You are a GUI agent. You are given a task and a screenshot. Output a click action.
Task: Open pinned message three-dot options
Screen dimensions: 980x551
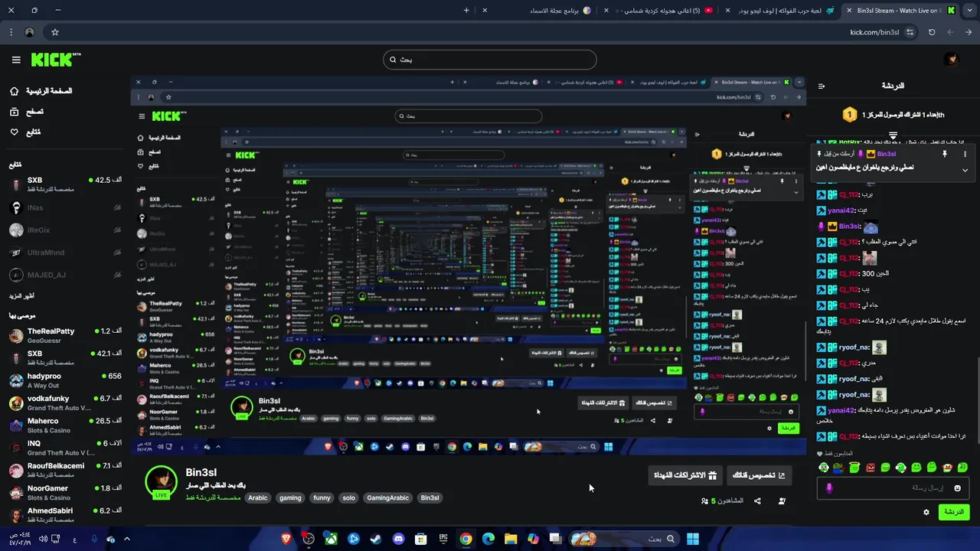click(x=965, y=154)
